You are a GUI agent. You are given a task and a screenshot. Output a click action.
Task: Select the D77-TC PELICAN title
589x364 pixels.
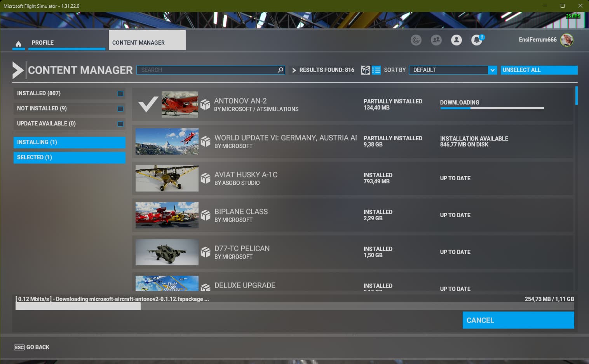click(x=242, y=249)
